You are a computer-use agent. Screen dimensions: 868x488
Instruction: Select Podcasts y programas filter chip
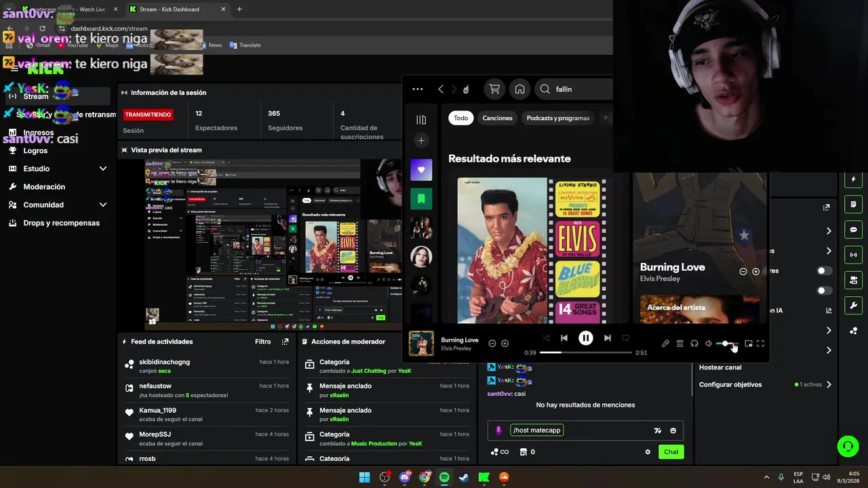[x=558, y=118]
